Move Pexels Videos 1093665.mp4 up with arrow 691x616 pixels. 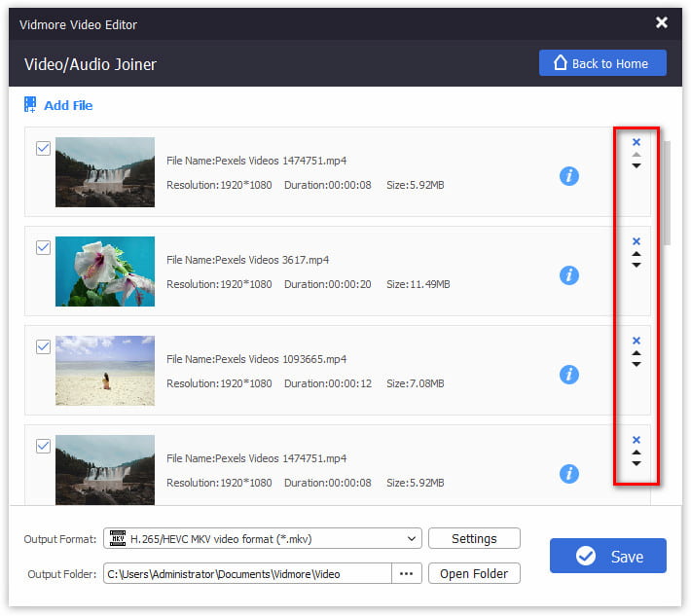click(x=636, y=353)
